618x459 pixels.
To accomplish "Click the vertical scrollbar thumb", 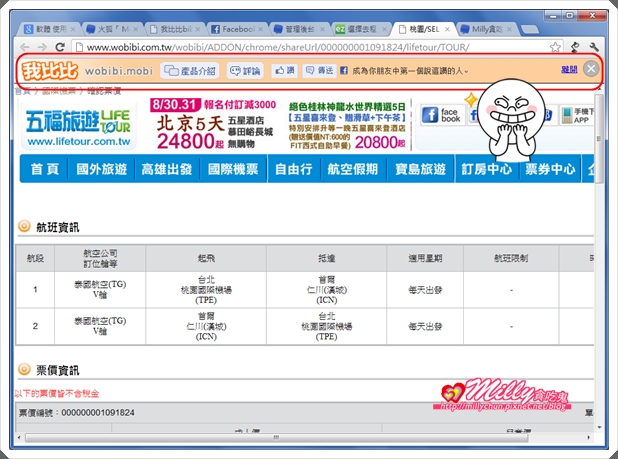I will (x=599, y=138).
